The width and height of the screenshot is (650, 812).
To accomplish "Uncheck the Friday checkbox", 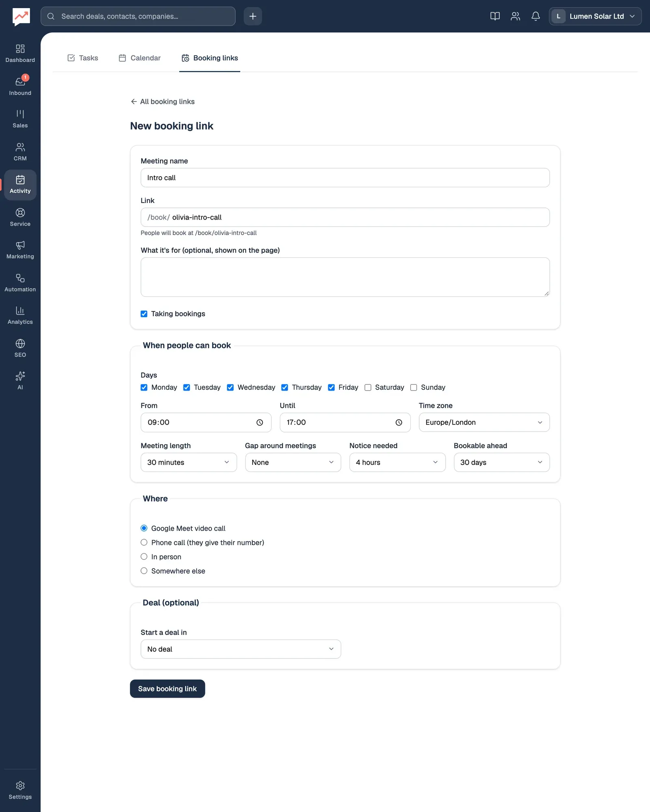I will (331, 387).
